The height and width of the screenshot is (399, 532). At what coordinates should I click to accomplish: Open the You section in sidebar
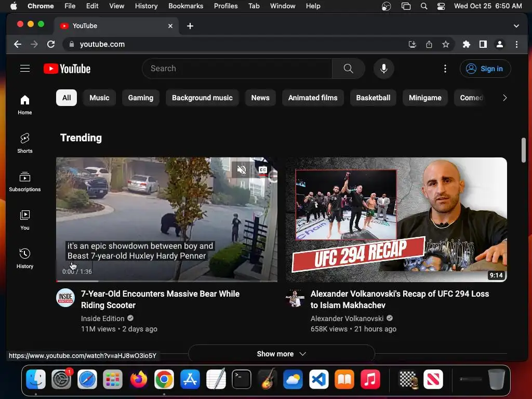point(25,220)
